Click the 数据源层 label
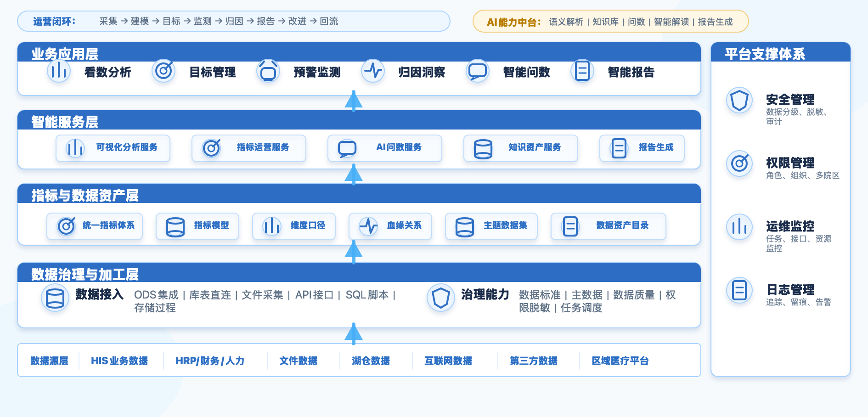Screen dimensions: 868x417 [x=49, y=361]
